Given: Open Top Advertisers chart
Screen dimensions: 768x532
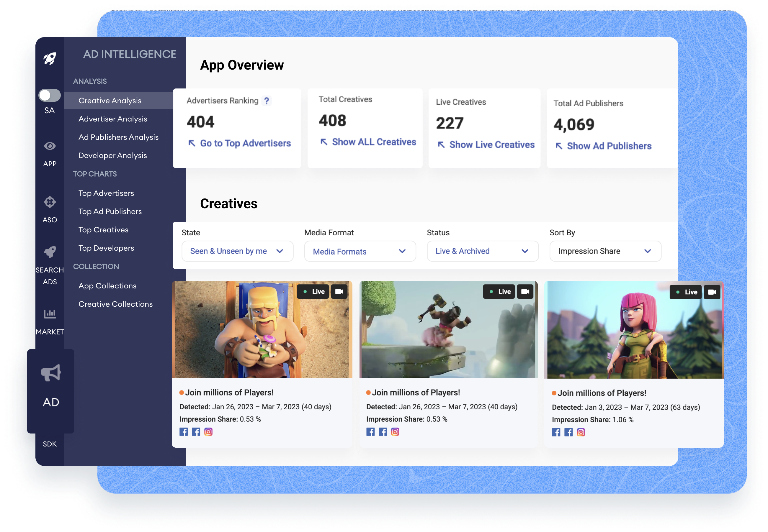Looking at the screenshot, I should point(106,193).
